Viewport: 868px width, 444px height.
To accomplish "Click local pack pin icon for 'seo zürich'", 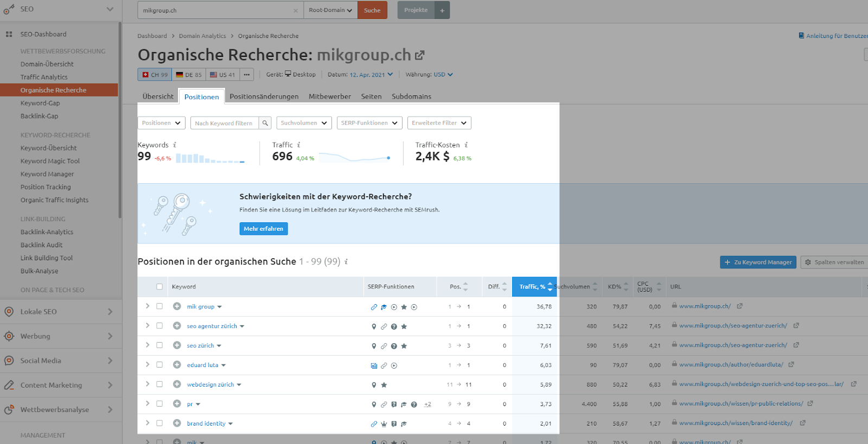I will pyautogui.click(x=374, y=346).
